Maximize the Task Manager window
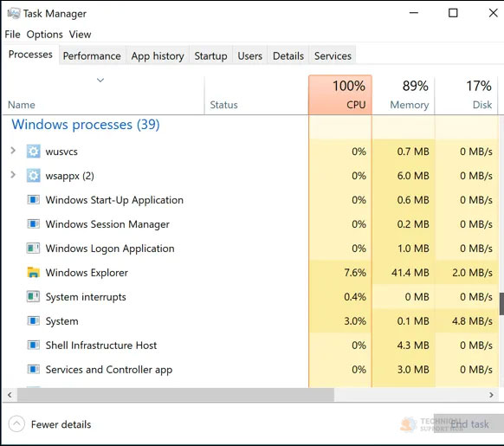The height and width of the screenshot is (446, 504). (453, 13)
